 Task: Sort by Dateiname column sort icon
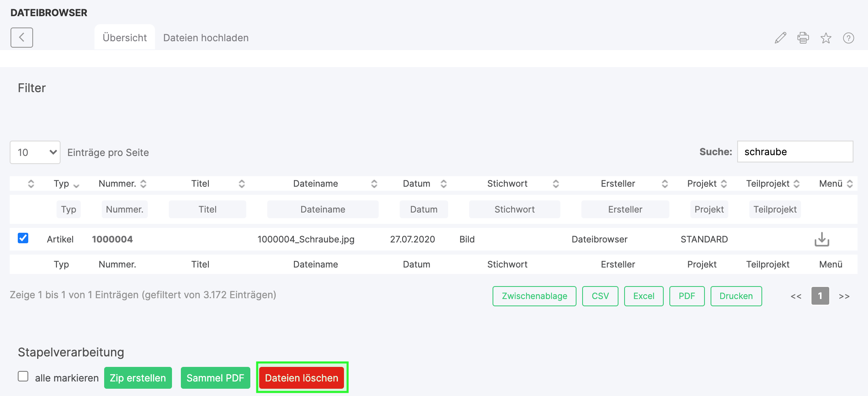pos(374,184)
